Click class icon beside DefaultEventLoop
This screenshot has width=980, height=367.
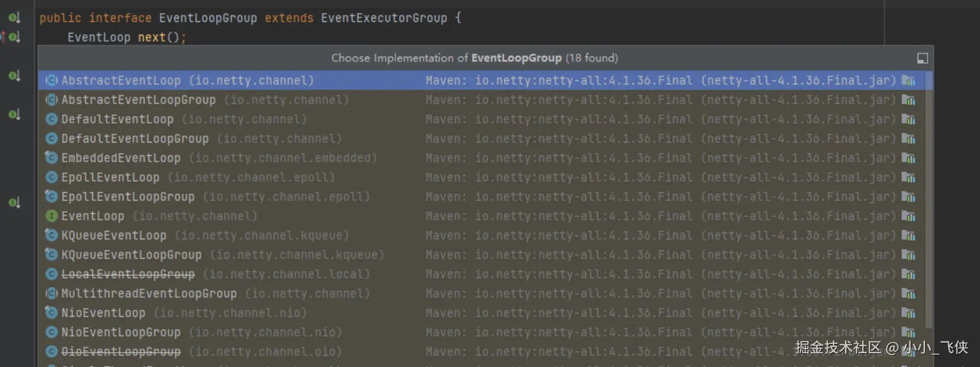pos(52,119)
